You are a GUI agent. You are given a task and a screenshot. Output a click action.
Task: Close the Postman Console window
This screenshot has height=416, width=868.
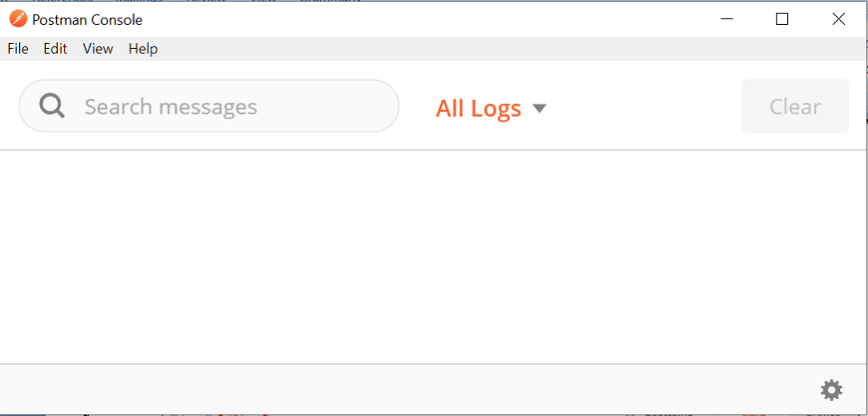click(x=839, y=19)
